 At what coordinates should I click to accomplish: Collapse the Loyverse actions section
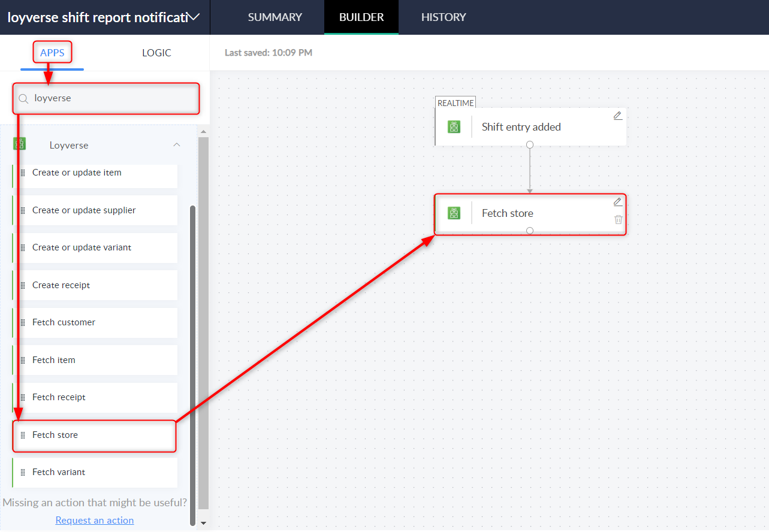tap(176, 144)
